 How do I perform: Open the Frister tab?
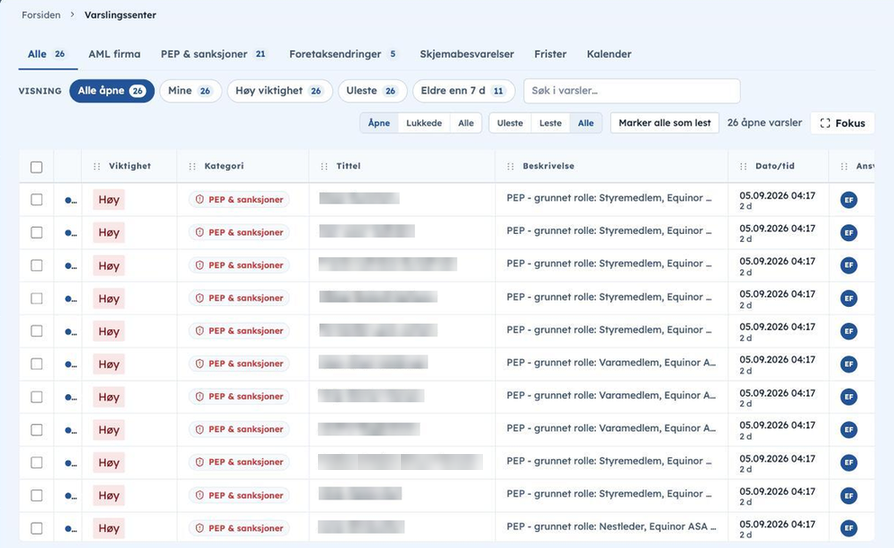pos(550,54)
